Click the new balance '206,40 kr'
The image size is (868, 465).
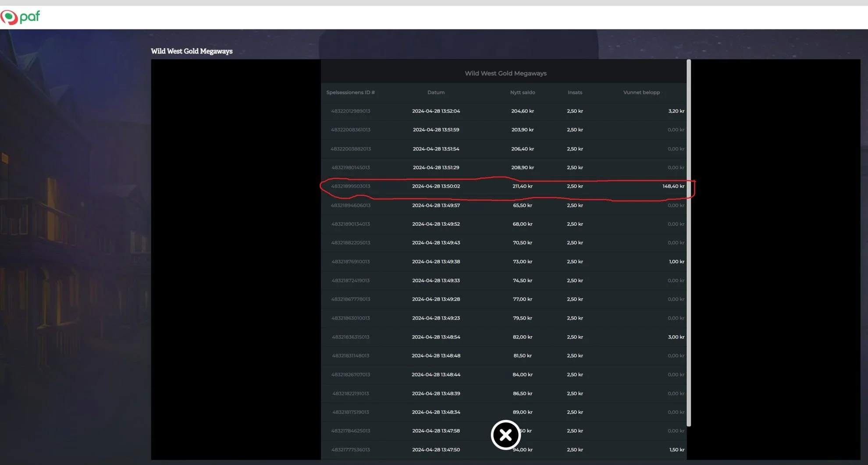(x=523, y=149)
